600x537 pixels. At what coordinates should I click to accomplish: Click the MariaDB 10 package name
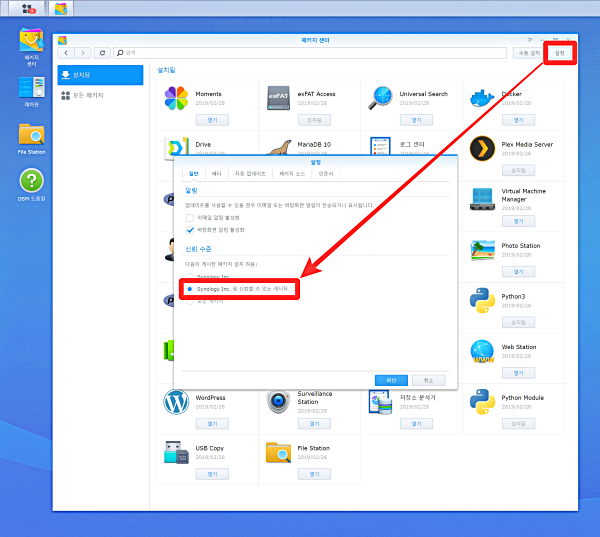tap(314, 144)
